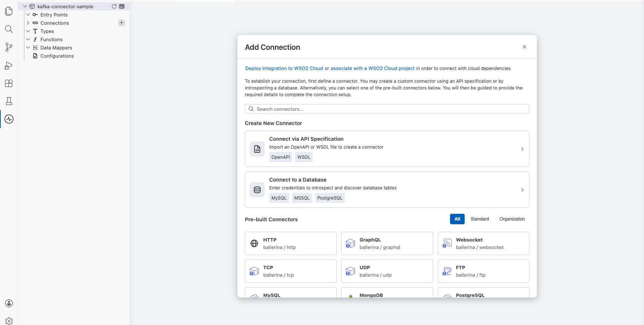Select the Organization connectors filter tab
644x325 pixels.
pos(512,219)
